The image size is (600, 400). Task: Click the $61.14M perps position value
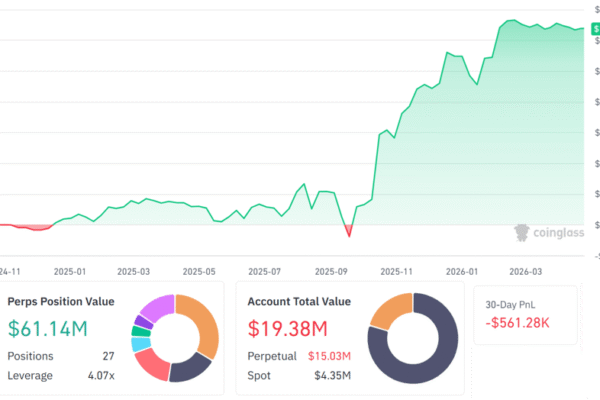pos(50,328)
